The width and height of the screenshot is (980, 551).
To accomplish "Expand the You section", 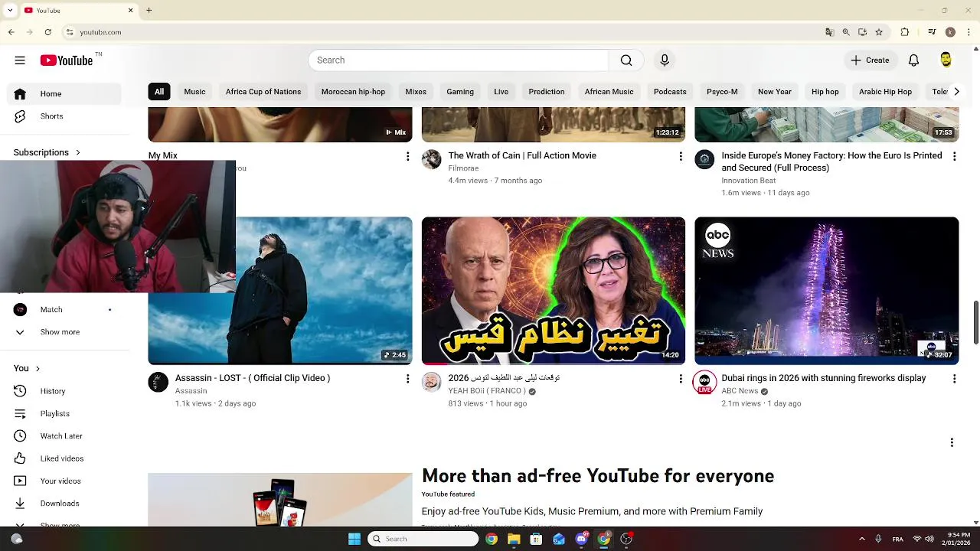I will [27, 368].
